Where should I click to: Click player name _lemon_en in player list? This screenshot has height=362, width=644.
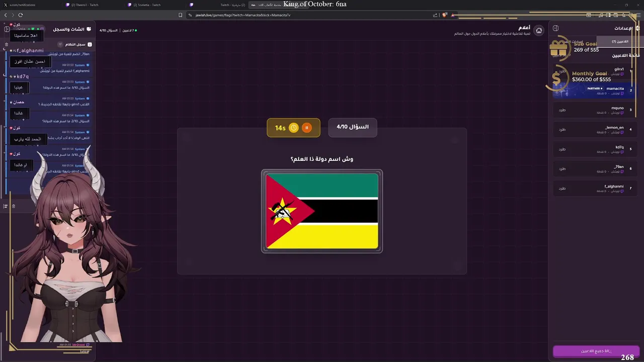(614, 127)
